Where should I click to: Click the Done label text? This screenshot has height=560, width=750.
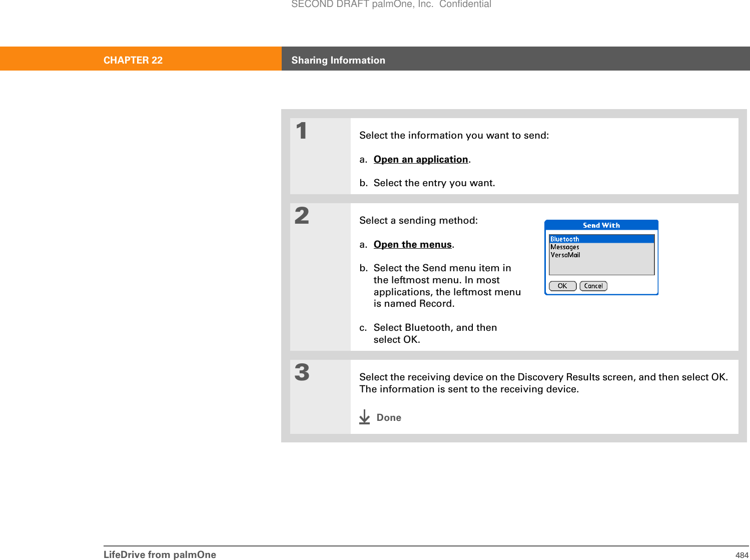(389, 417)
